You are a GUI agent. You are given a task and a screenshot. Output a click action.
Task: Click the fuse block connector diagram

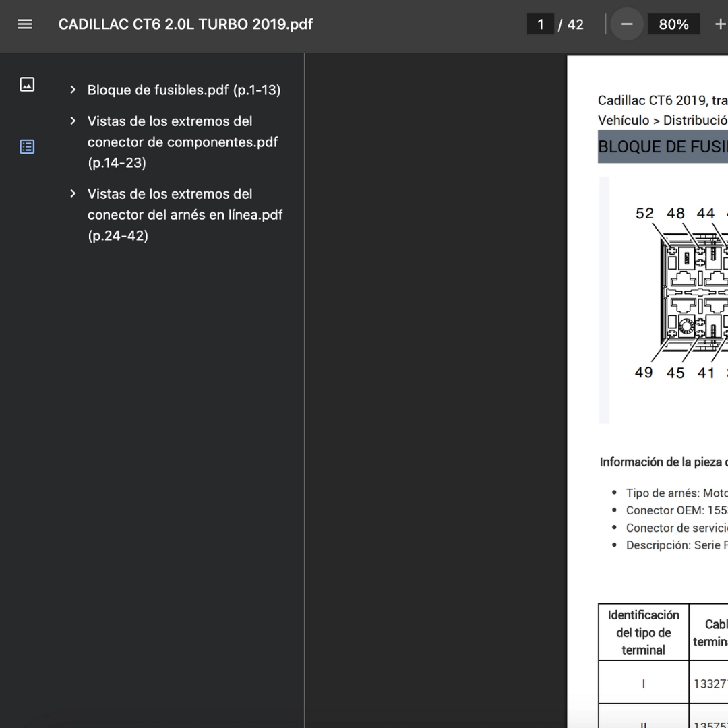tap(694, 293)
